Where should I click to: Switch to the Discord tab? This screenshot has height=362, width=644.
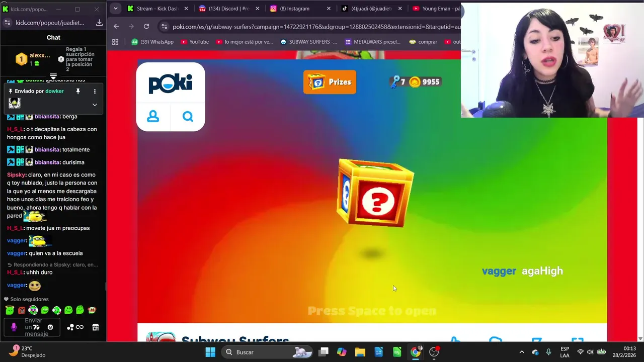pos(229,9)
